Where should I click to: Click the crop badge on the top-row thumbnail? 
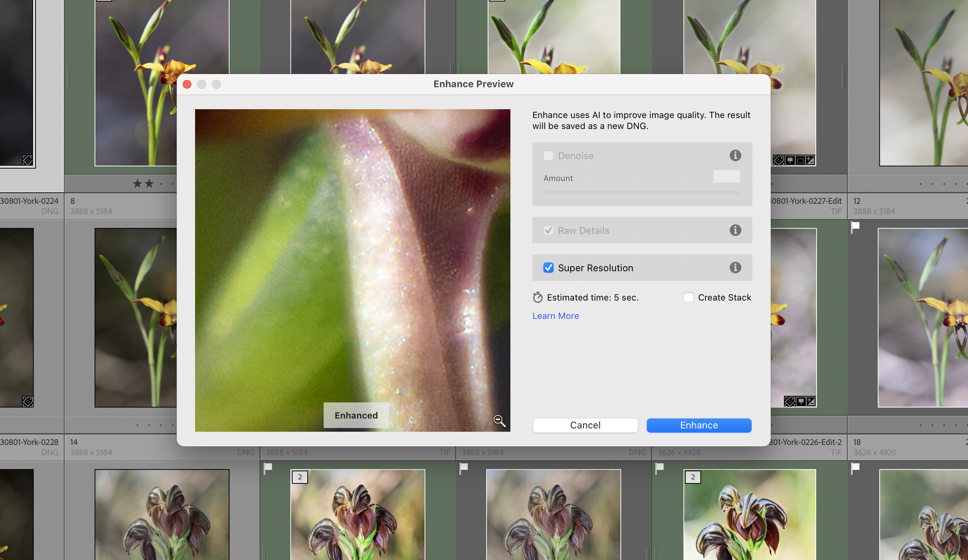pyautogui.click(x=800, y=161)
